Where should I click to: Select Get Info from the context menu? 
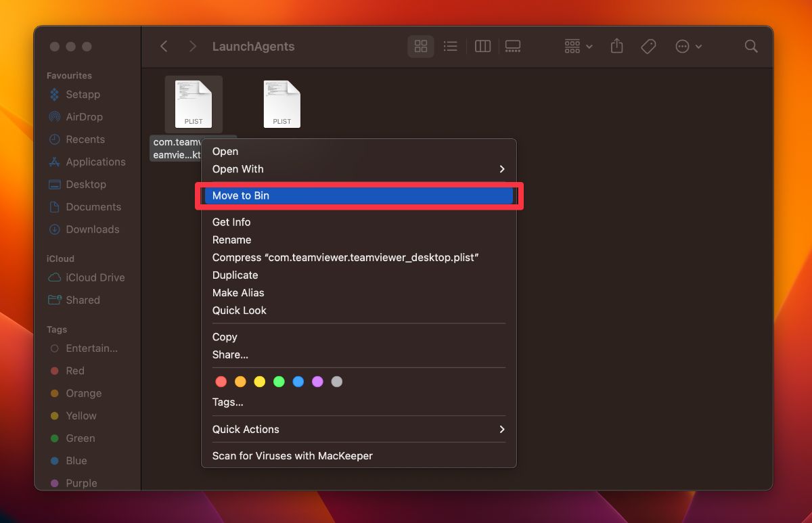(x=231, y=222)
